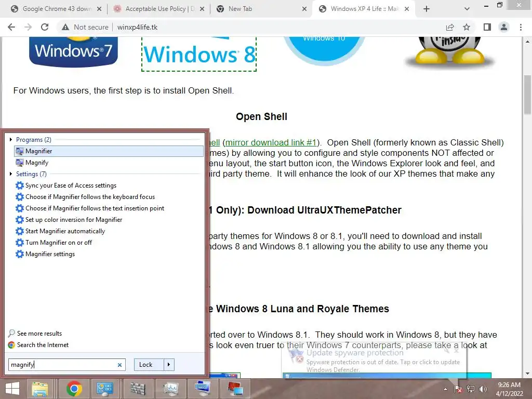This screenshot has width=532, height=399.
Task: Click the Windows 8 logo image
Action: [199, 54]
